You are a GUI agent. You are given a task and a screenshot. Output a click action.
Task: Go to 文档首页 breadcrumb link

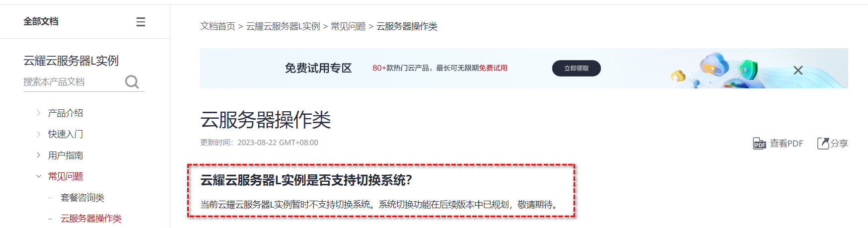tap(217, 26)
